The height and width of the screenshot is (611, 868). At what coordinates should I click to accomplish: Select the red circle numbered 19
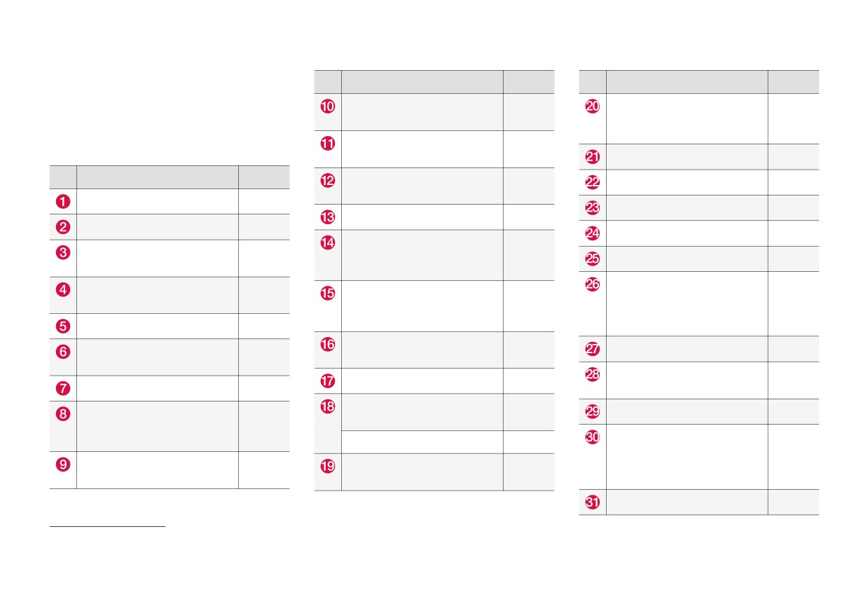328,466
